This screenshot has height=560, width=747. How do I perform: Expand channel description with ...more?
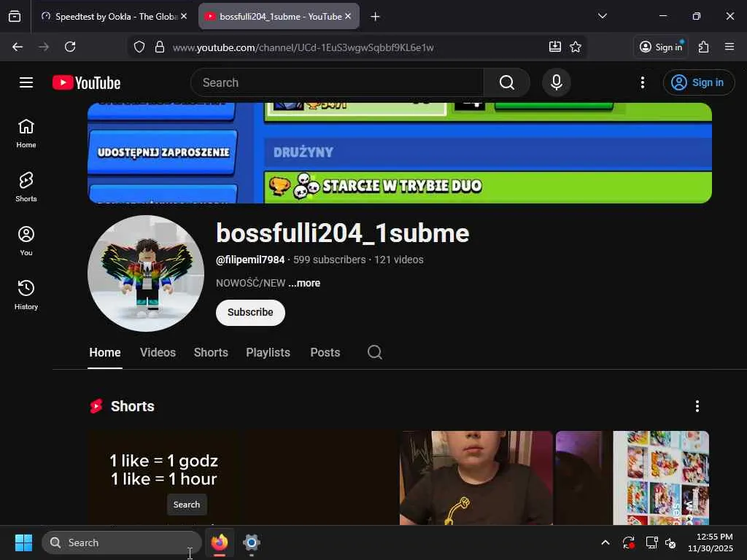pos(304,283)
